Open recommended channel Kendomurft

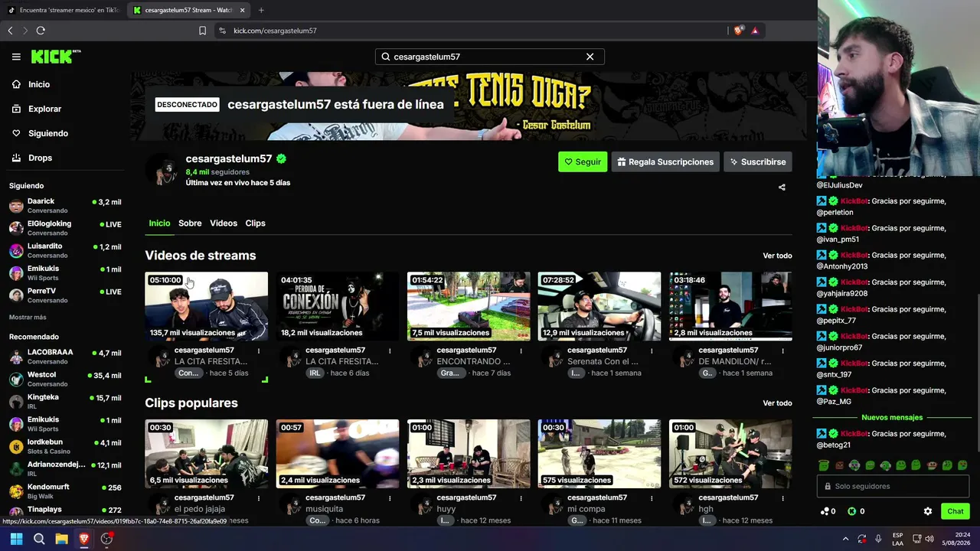click(x=65, y=491)
